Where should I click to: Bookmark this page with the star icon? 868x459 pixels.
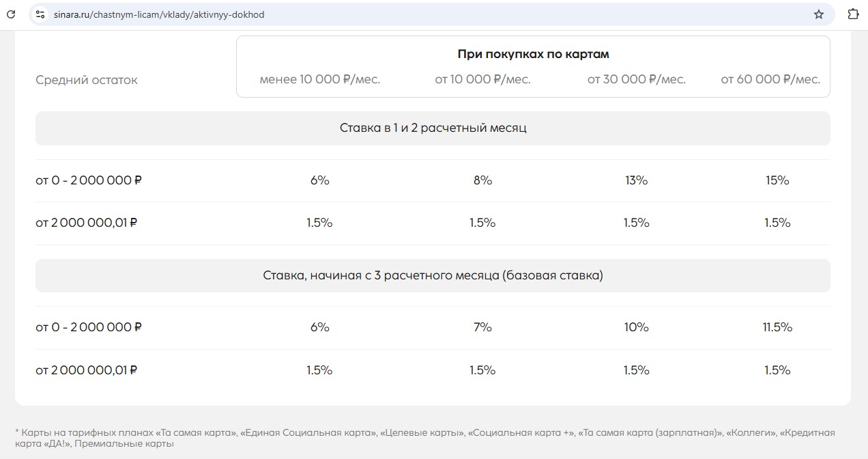tap(819, 14)
